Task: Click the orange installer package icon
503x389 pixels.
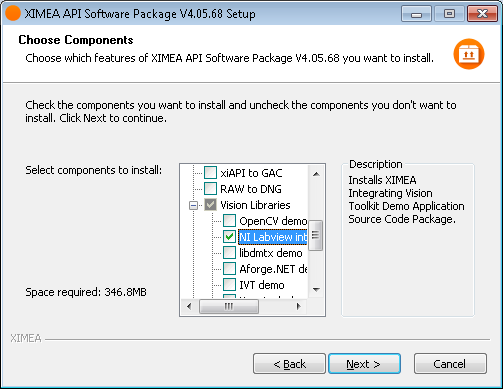Action: 469,54
